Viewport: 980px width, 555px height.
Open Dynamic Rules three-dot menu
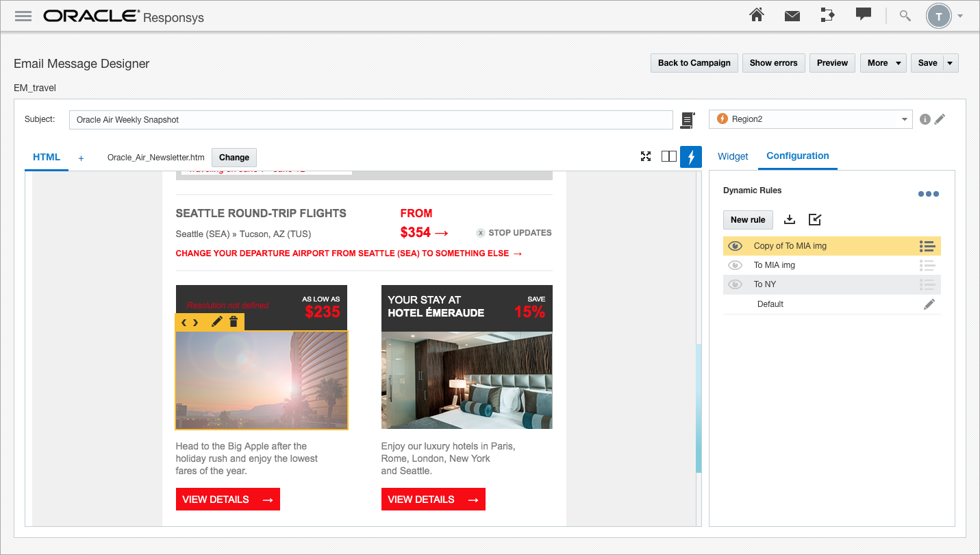coord(929,194)
